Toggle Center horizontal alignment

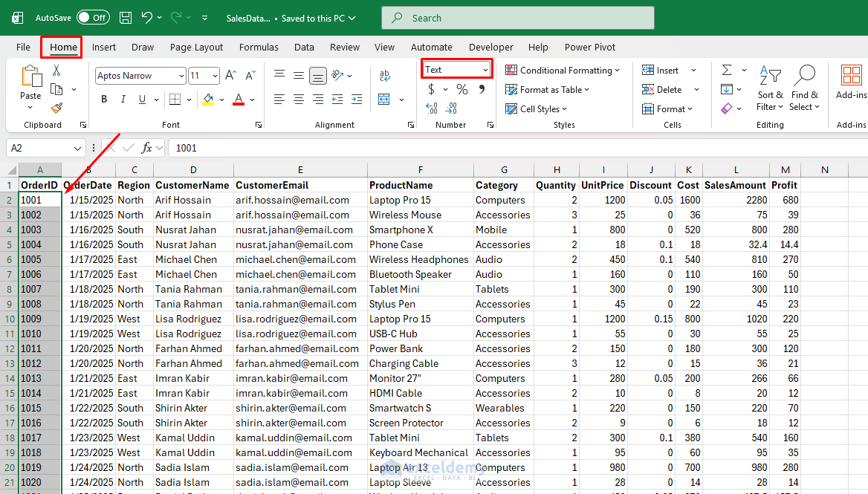click(299, 100)
